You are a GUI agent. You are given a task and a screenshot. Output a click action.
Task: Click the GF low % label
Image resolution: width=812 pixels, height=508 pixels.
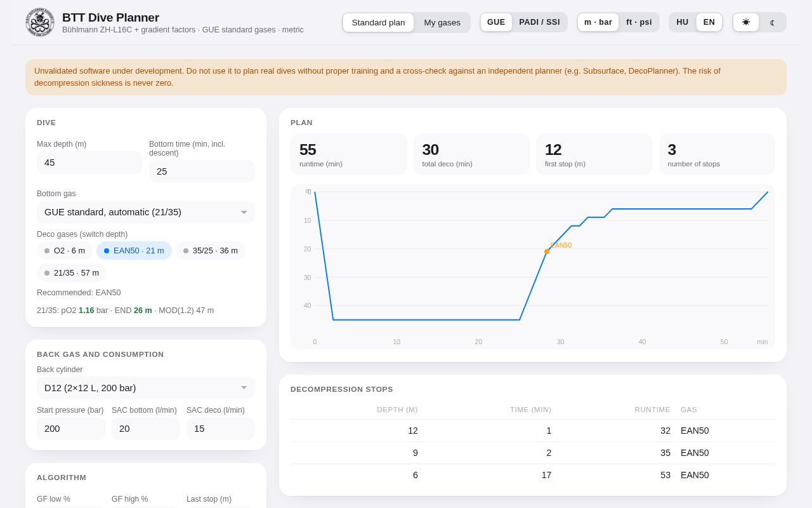53,499
